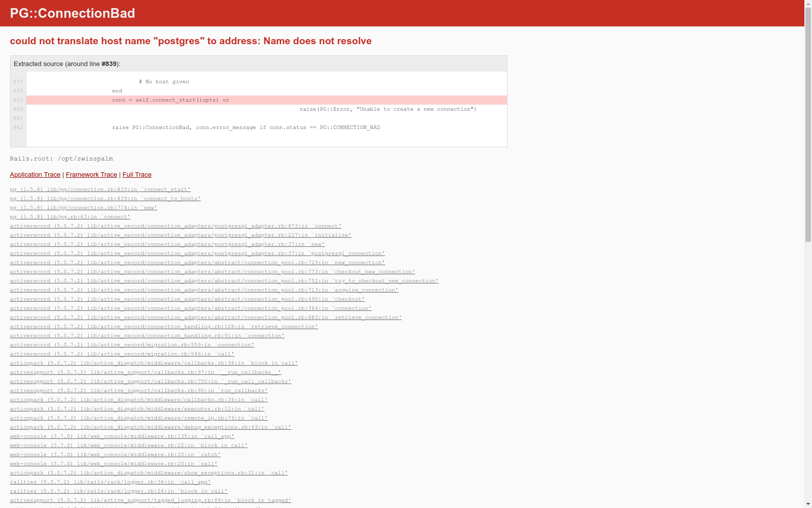Screen dimensions: 812x508
Task: Open trace line connection.rb:839 in `connect_start'
Action: point(100,189)
